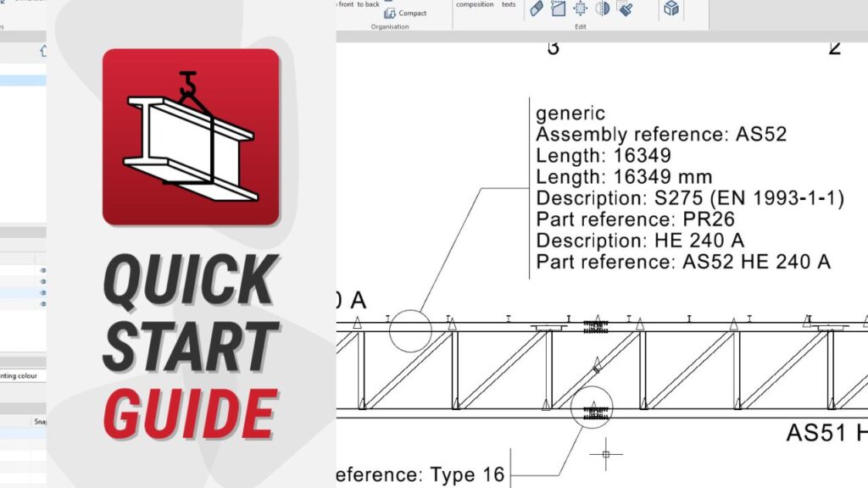
Task: Toggle the bottom eye visibility icon
Action: (43, 303)
